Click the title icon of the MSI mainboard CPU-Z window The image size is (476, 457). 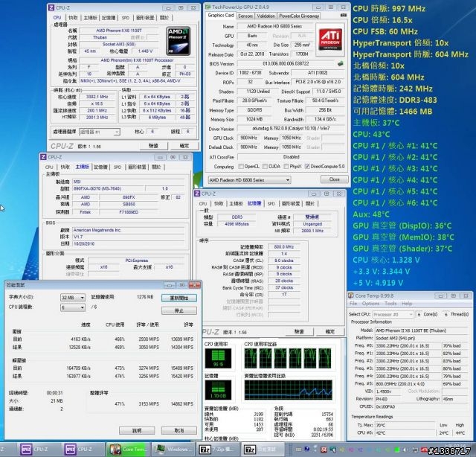(x=43, y=157)
